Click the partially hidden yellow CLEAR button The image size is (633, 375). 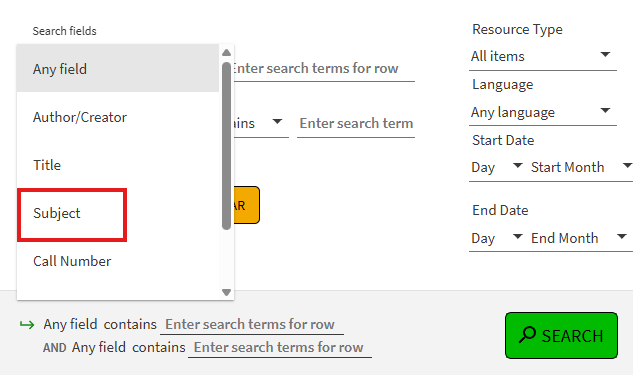[247, 205]
